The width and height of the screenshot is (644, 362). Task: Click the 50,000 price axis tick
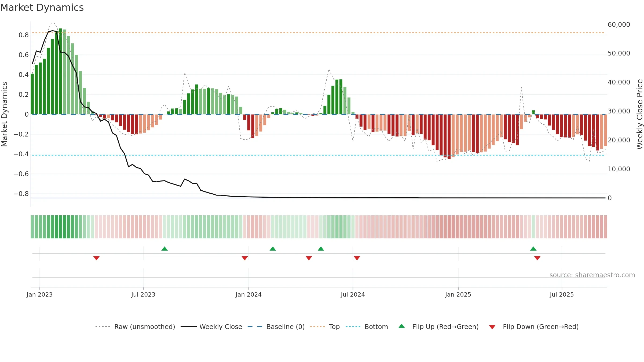[619, 53]
